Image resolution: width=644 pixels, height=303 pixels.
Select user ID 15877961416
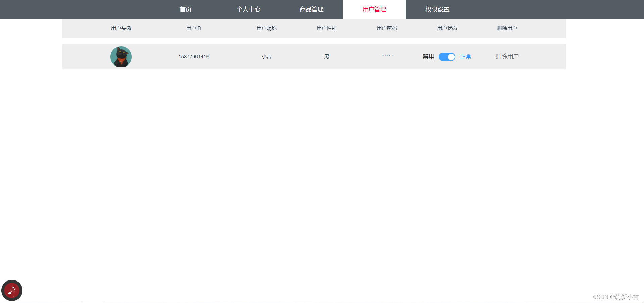coord(194,57)
